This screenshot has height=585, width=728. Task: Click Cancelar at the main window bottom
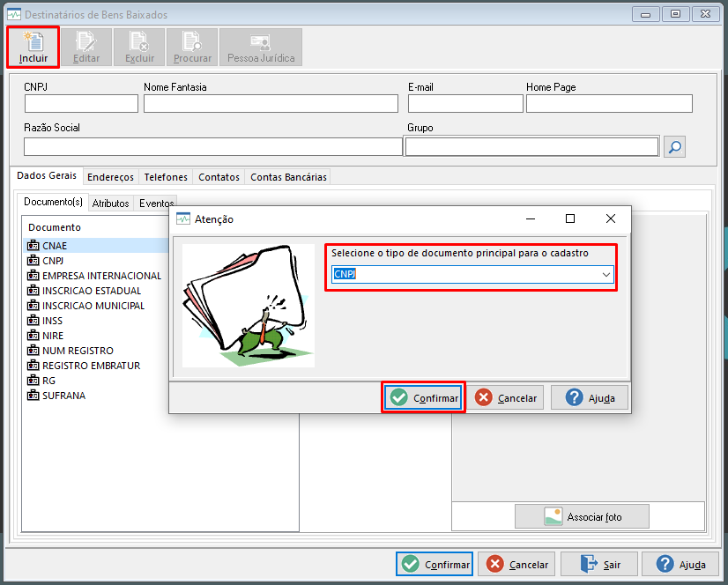pos(516,564)
